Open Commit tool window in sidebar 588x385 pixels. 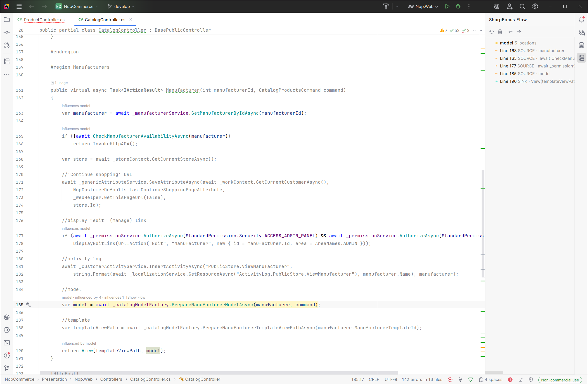tap(7, 32)
